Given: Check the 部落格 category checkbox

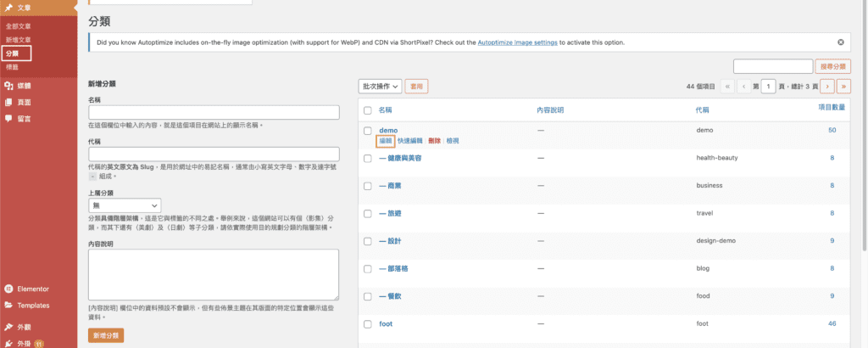Looking at the screenshot, I should tap(368, 269).
